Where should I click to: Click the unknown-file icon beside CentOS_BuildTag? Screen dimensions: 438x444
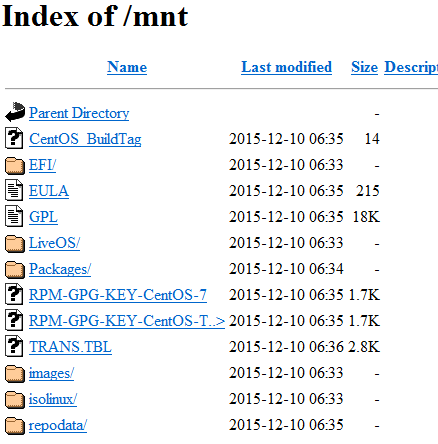14,138
